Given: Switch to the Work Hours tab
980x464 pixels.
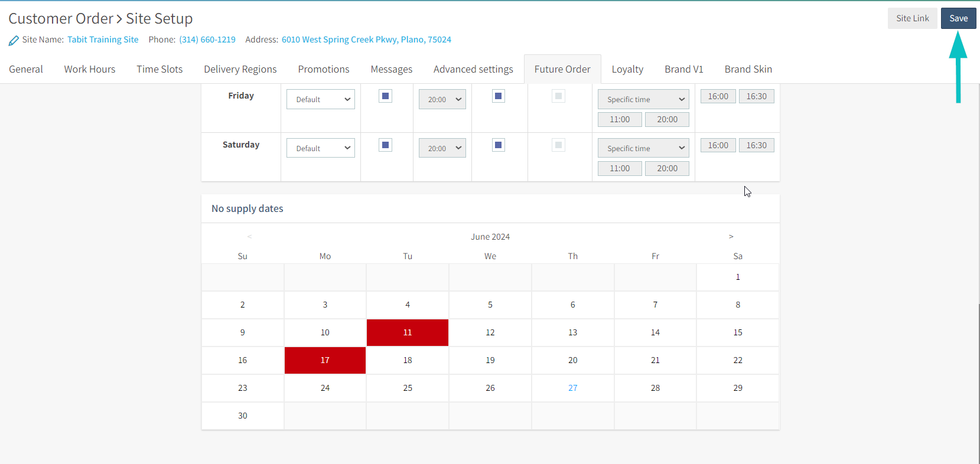Looking at the screenshot, I should 90,69.
